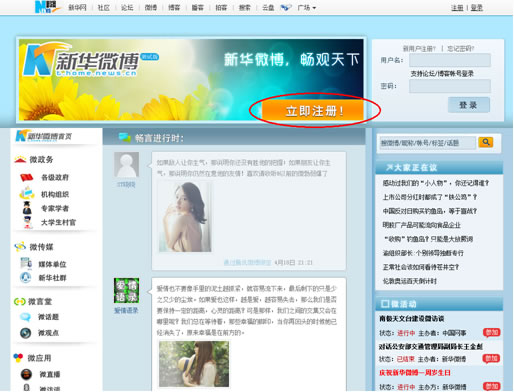514x392 pixels.
Task: Open the 新华网 top navigation link
Action: pos(77,8)
